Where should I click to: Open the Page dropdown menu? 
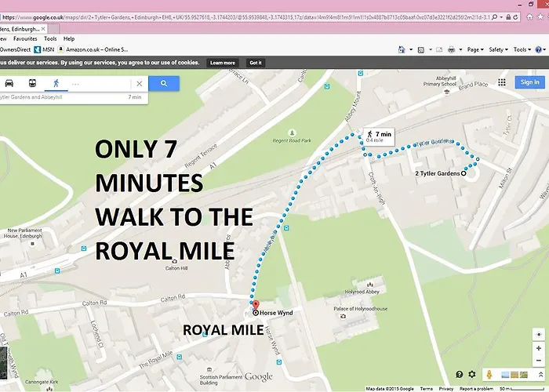click(475, 49)
